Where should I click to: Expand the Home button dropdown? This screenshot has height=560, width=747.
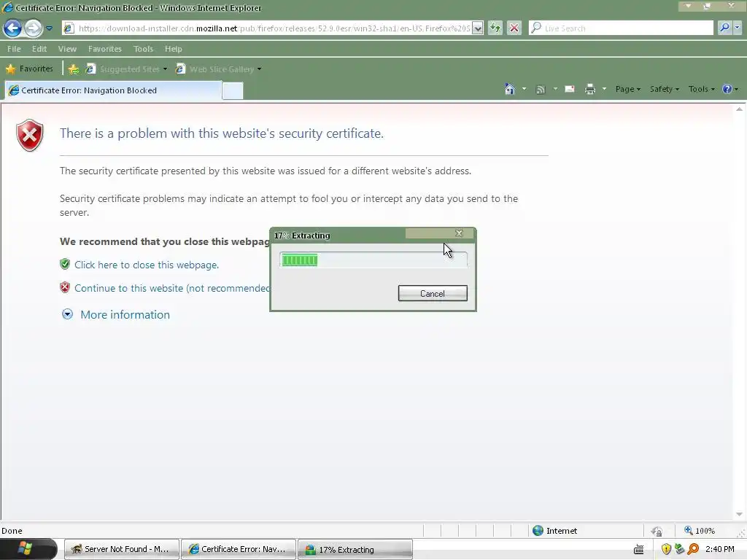click(x=524, y=89)
